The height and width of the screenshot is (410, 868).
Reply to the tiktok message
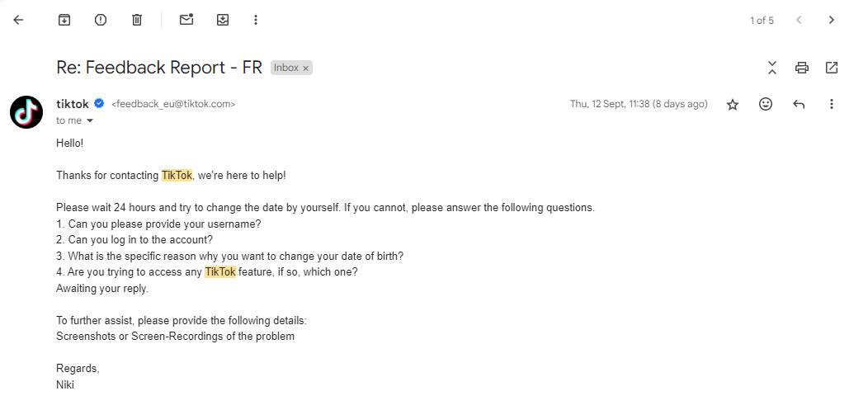[799, 104]
